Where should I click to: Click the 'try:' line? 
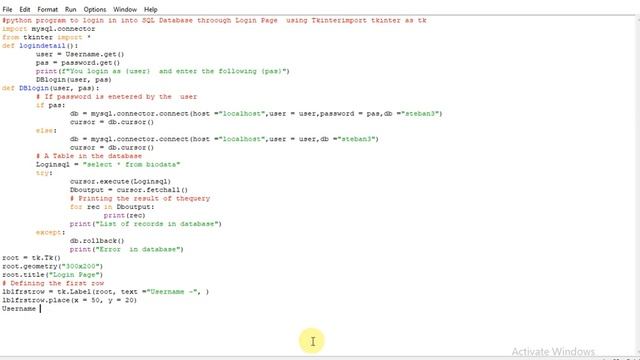(x=44, y=173)
